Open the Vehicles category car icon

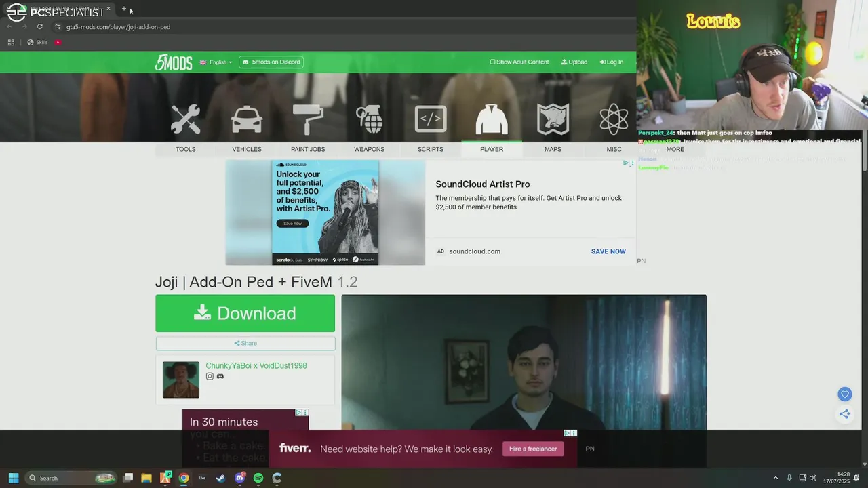[x=247, y=119]
